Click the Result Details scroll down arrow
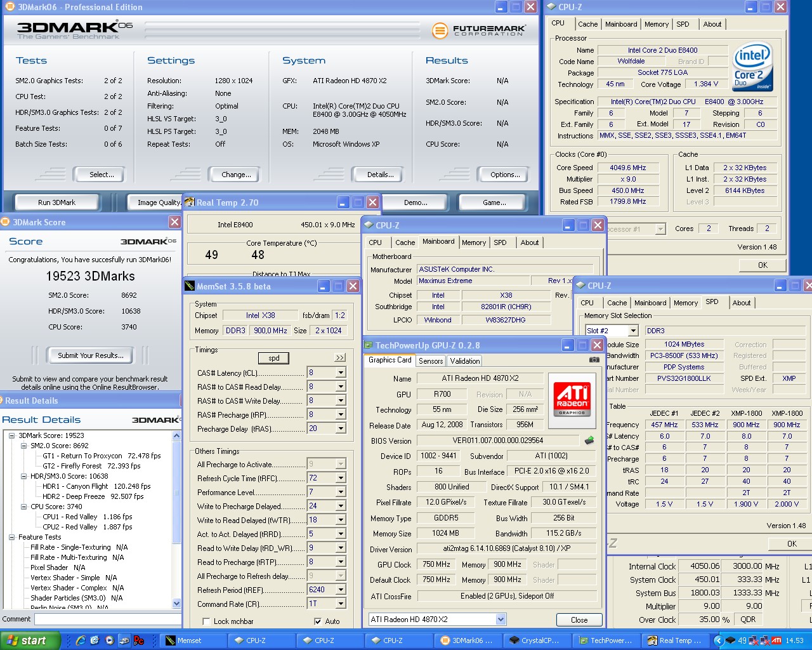Screen dimensions: 812x650 point(176,604)
